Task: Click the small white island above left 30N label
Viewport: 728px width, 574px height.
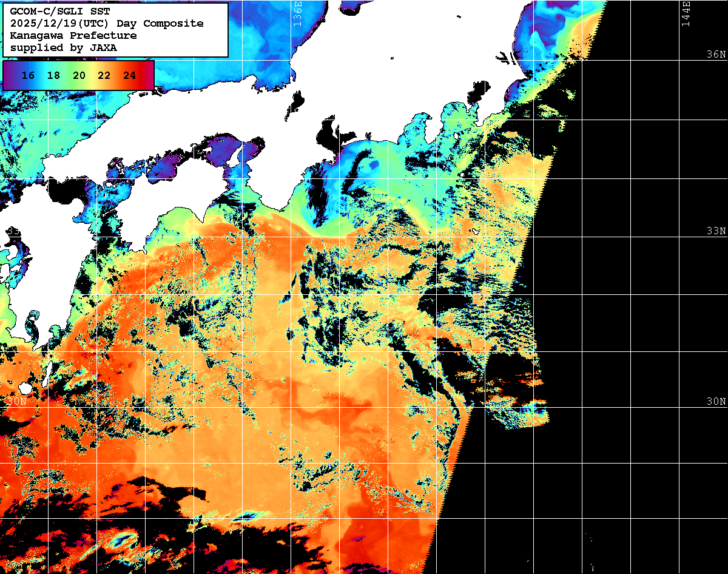Action: (x=25, y=387)
